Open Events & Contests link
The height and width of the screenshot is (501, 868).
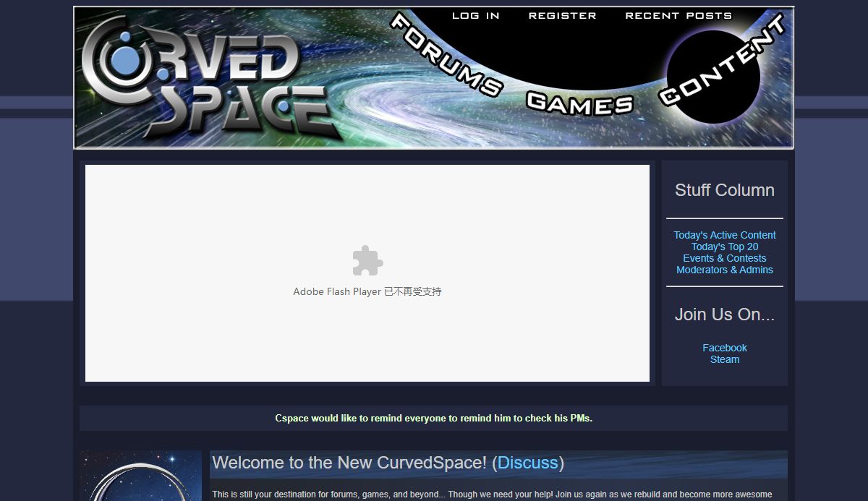725,258
